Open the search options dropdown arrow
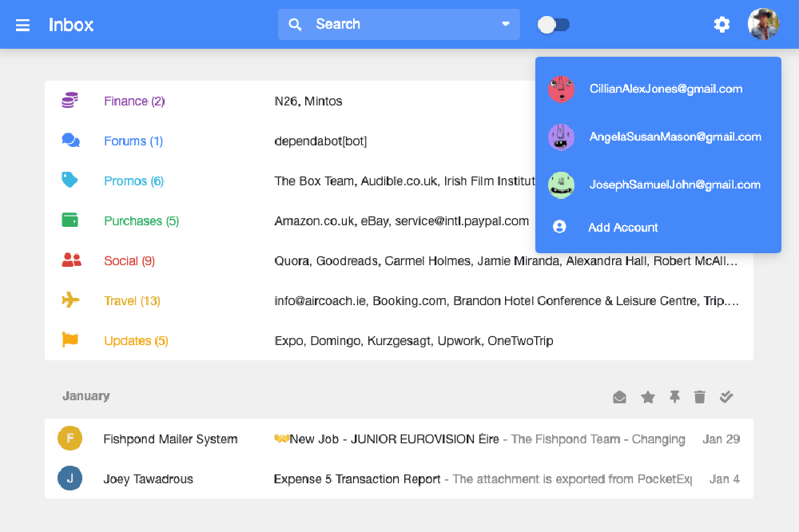The height and width of the screenshot is (532, 799). click(x=504, y=24)
